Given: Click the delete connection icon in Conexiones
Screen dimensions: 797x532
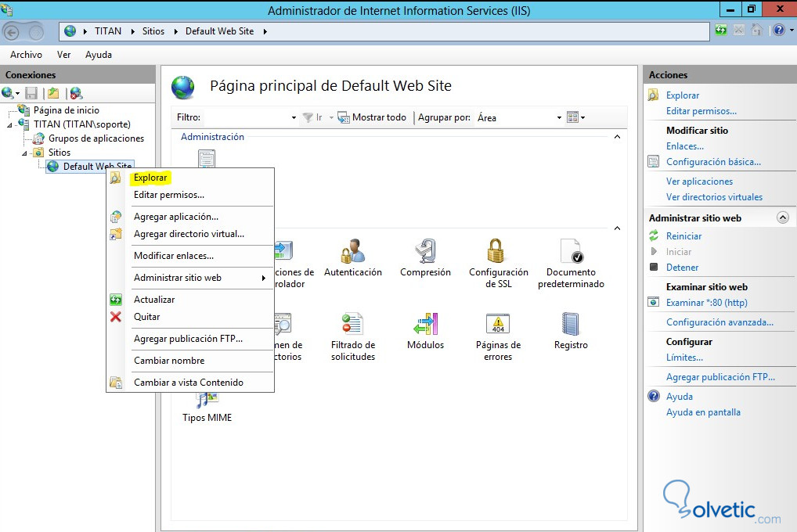Looking at the screenshot, I should (x=76, y=93).
